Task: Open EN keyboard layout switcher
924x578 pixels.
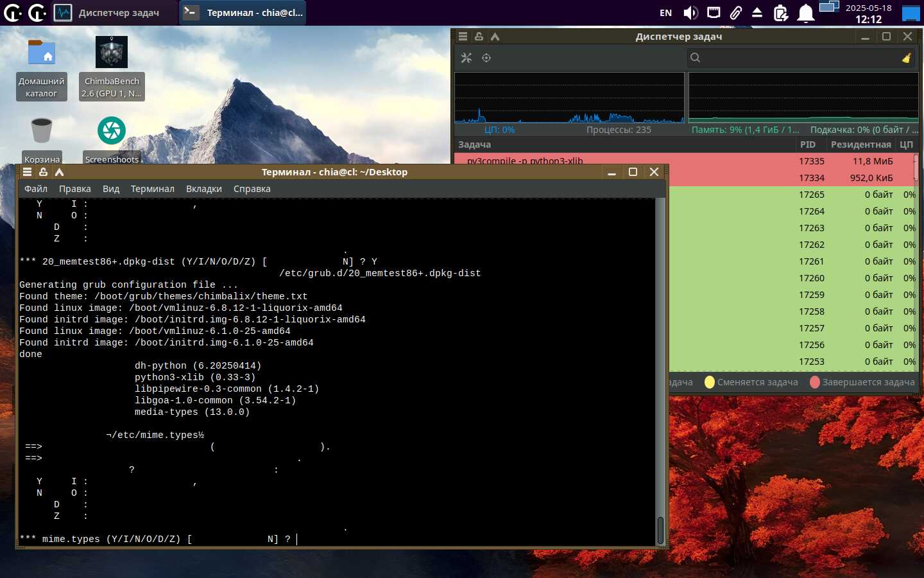Action: (x=665, y=13)
